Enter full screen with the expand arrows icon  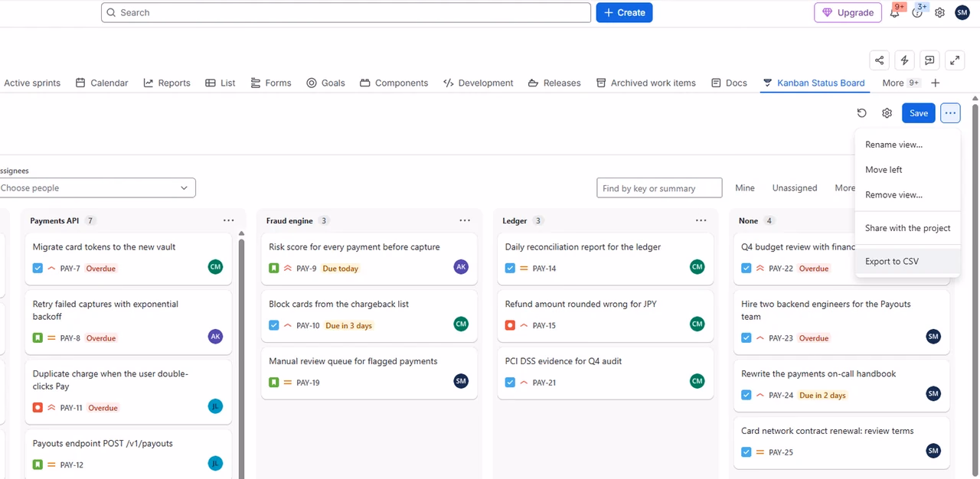pos(955,60)
